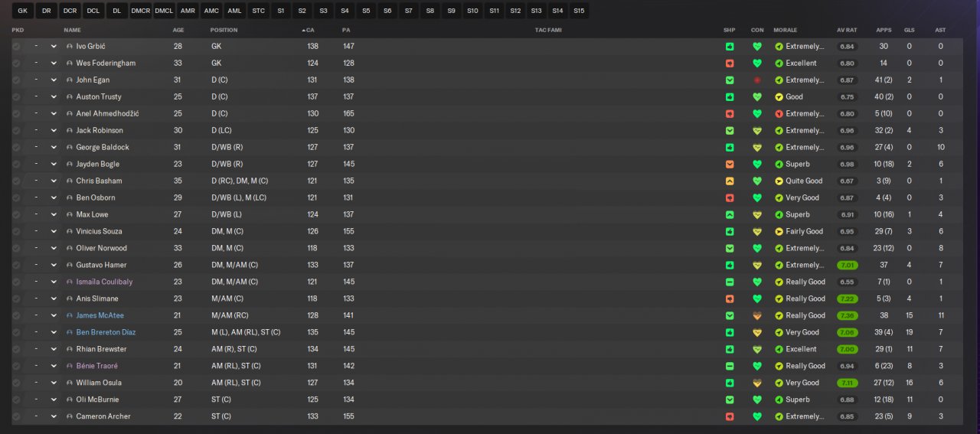Expand Vinicius Souza's selection chevron
This screenshot has height=434, width=980.
(54, 232)
